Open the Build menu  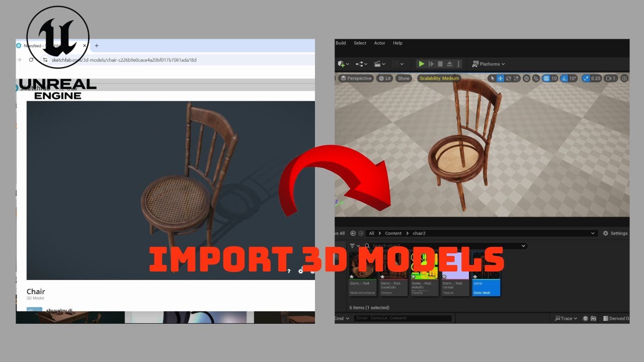pos(341,43)
